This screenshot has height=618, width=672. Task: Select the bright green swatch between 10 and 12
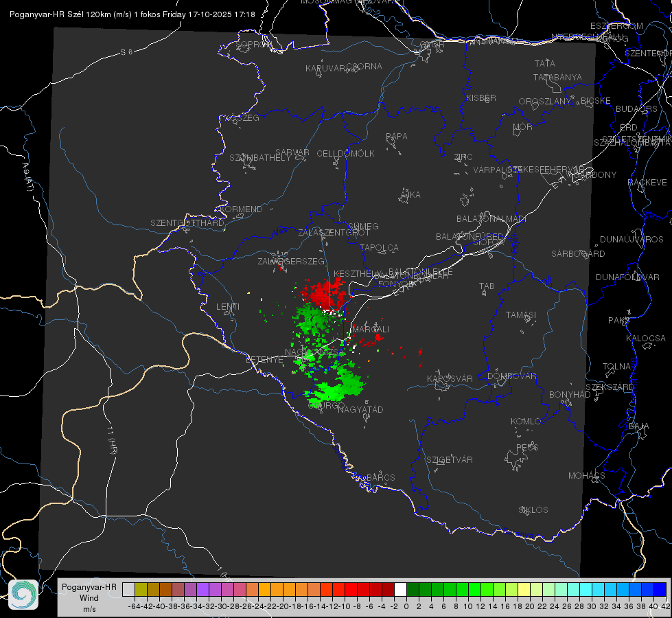click(474, 589)
